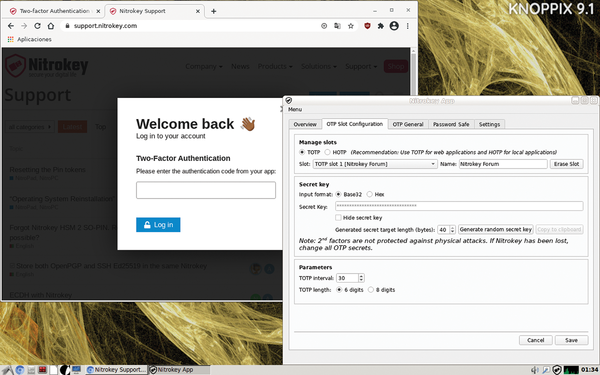Switch to the Password Safe tab
Viewport: 600px width, 375px height.
click(451, 124)
